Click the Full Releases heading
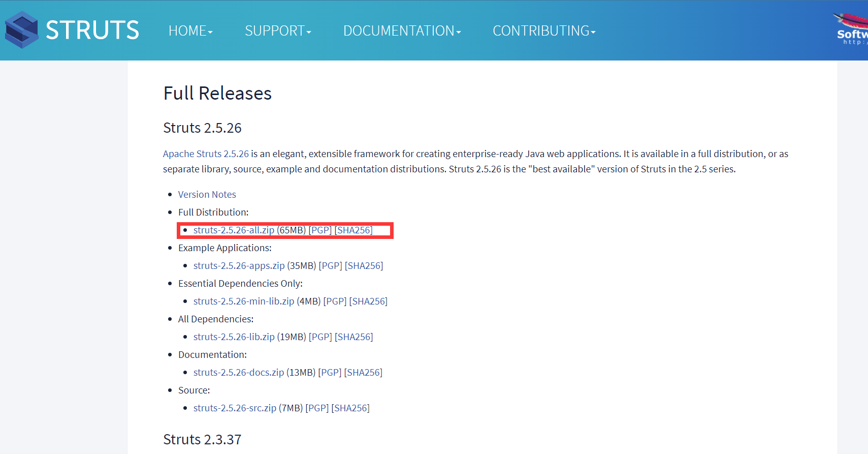 217,93
